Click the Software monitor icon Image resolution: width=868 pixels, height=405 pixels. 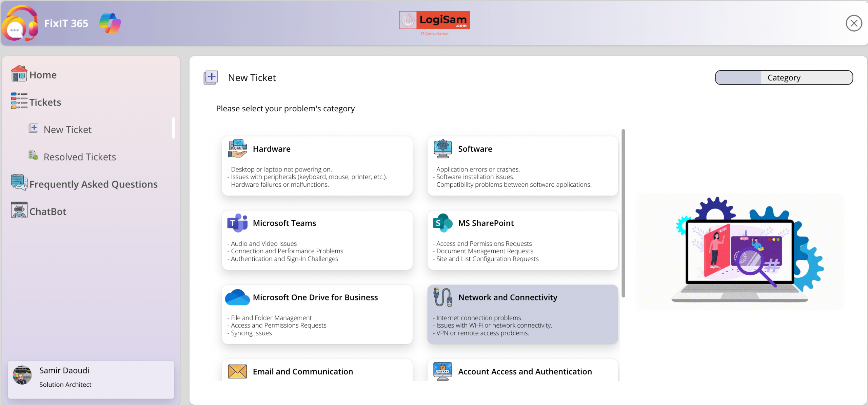[x=442, y=149]
